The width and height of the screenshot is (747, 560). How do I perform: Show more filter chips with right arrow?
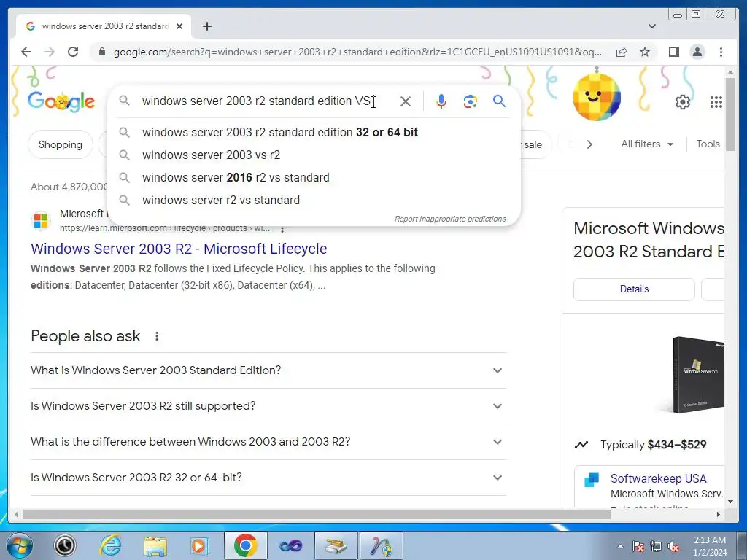point(589,144)
